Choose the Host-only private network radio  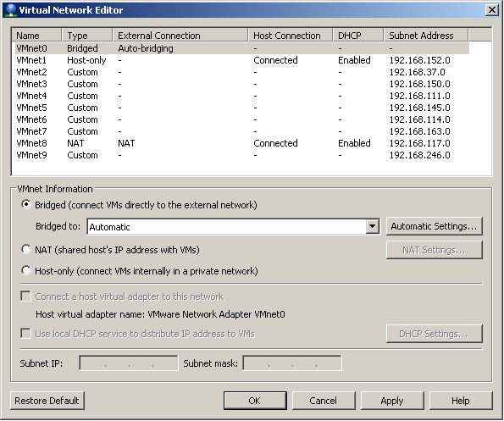coord(26,270)
